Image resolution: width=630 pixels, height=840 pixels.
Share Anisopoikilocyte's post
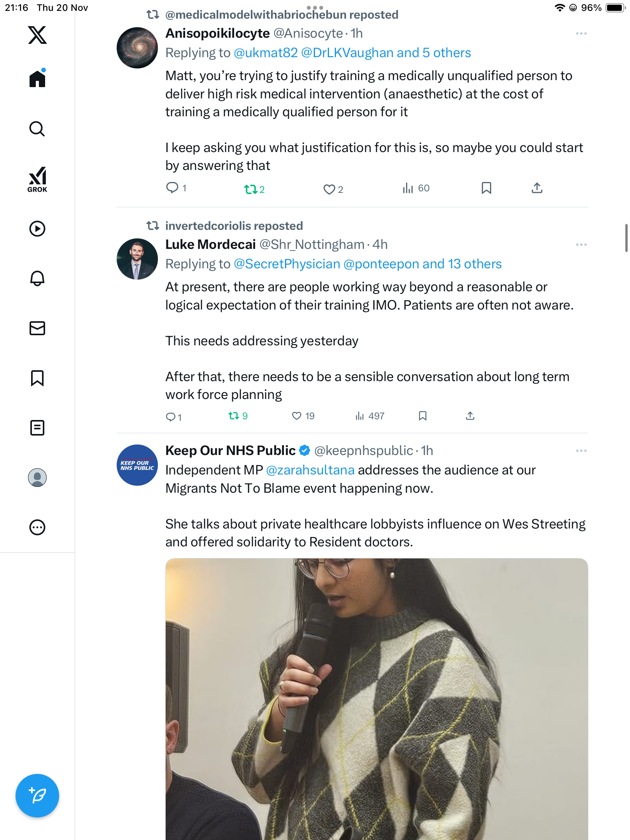(x=537, y=188)
